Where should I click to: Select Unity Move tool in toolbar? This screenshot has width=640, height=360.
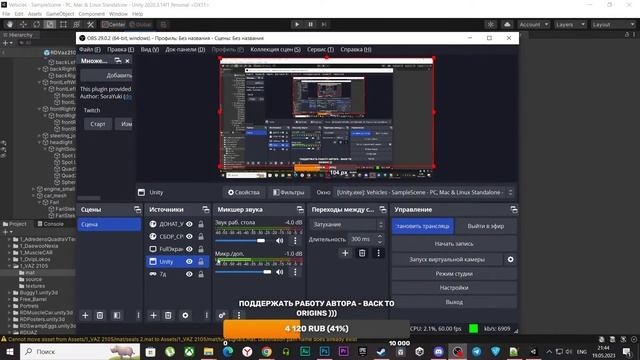point(23,24)
